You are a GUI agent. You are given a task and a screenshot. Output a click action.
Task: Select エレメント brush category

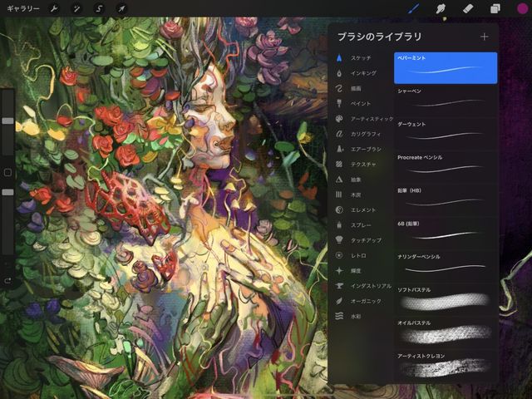363,210
